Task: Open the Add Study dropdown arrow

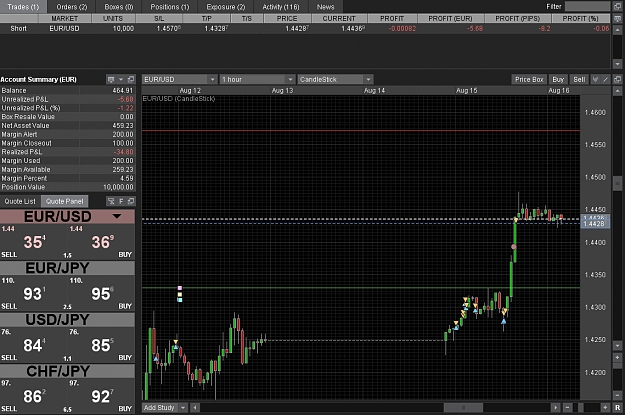Action: pos(183,407)
